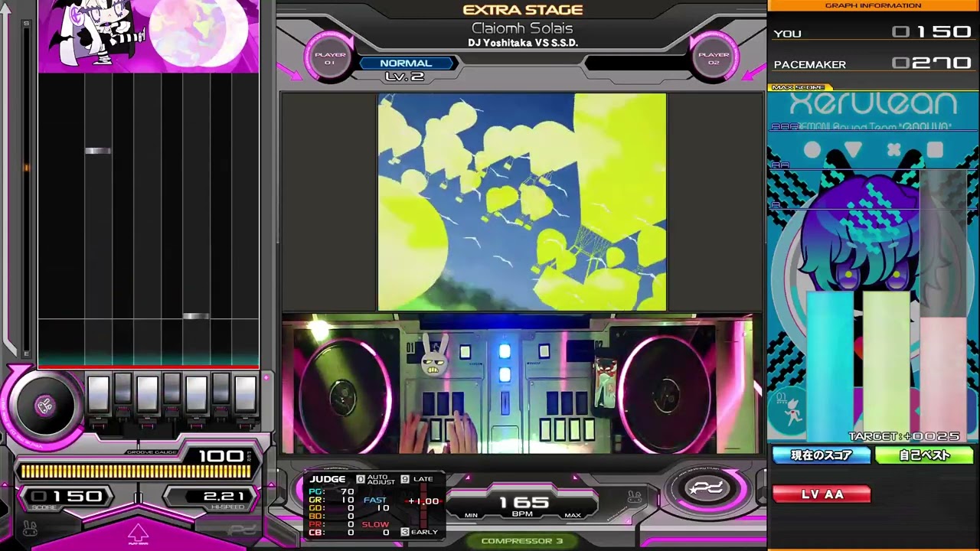Click the light green personal best graph bar

click(887, 367)
